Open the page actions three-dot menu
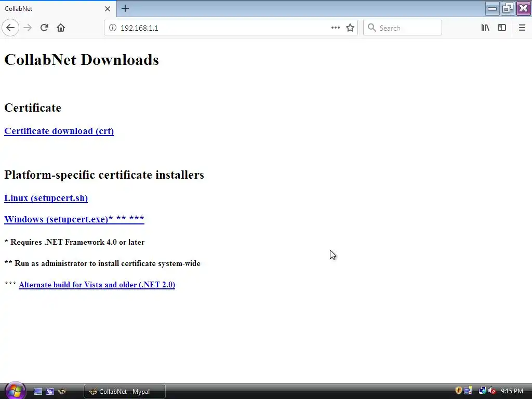The width and height of the screenshot is (532, 399). point(335,28)
